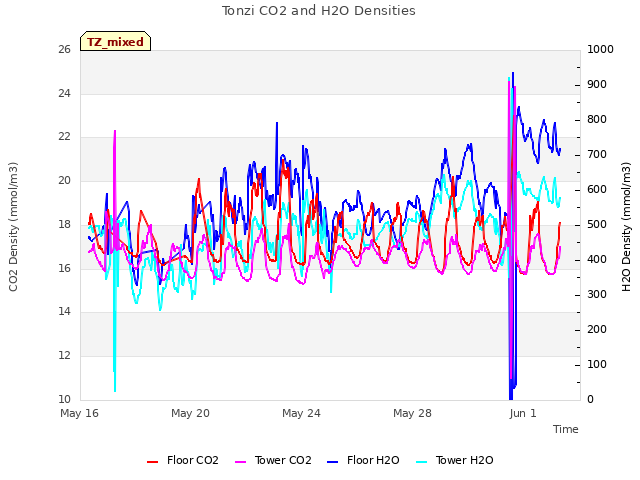Click the H2O Density (mmol/m3) axis title
This screenshot has width=640, height=480.
[626, 227]
